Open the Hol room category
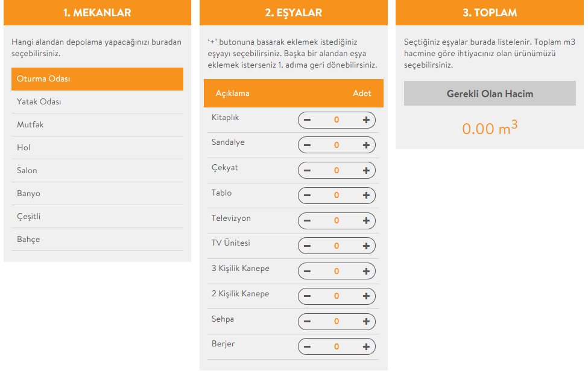588x376 pixels. [x=97, y=148]
